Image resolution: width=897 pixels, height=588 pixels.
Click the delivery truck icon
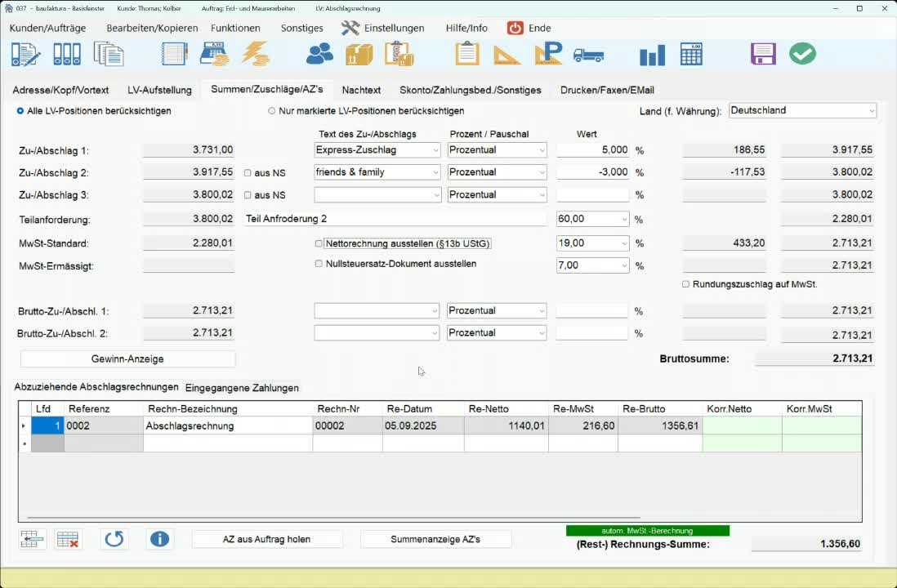pyautogui.click(x=588, y=55)
